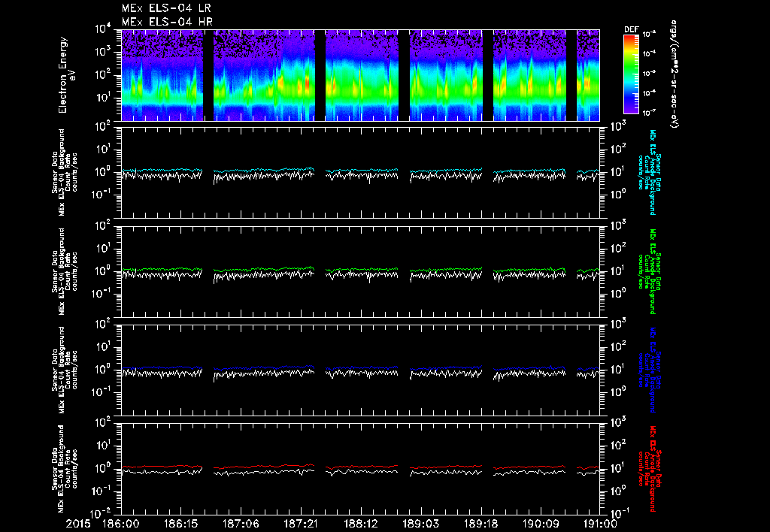
Task: Click the "189:18" time axis label
Action: point(480,524)
